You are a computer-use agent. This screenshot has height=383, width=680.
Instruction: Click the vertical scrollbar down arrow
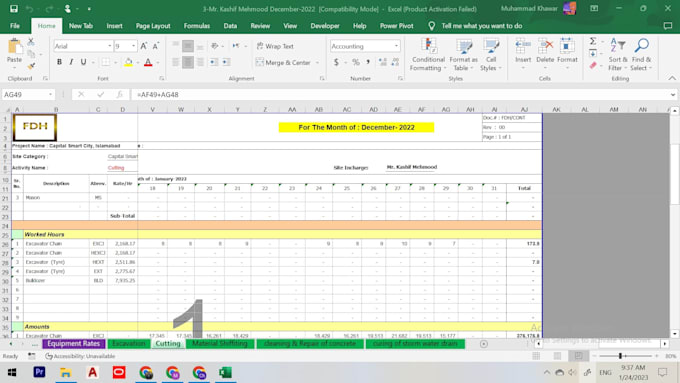point(674,334)
